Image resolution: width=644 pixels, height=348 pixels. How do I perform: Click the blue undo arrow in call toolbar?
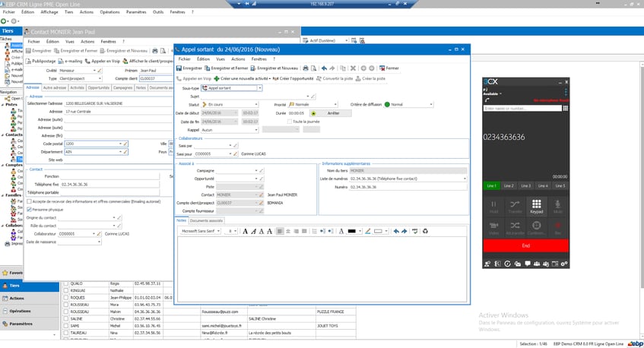(x=325, y=68)
